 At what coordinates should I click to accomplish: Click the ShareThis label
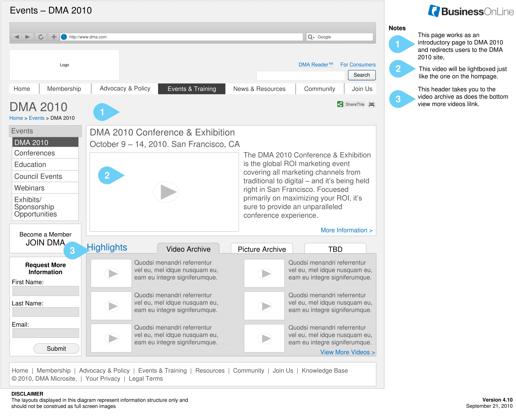[355, 104]
